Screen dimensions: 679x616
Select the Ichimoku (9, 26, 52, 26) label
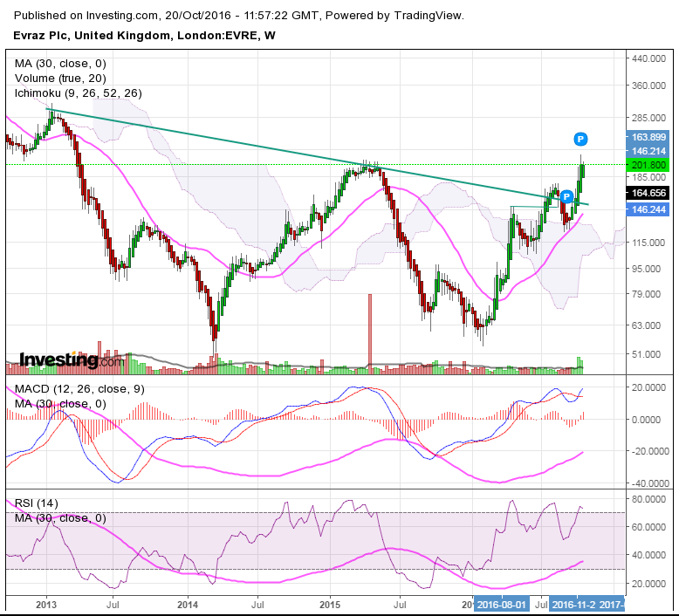pos(78,93)
